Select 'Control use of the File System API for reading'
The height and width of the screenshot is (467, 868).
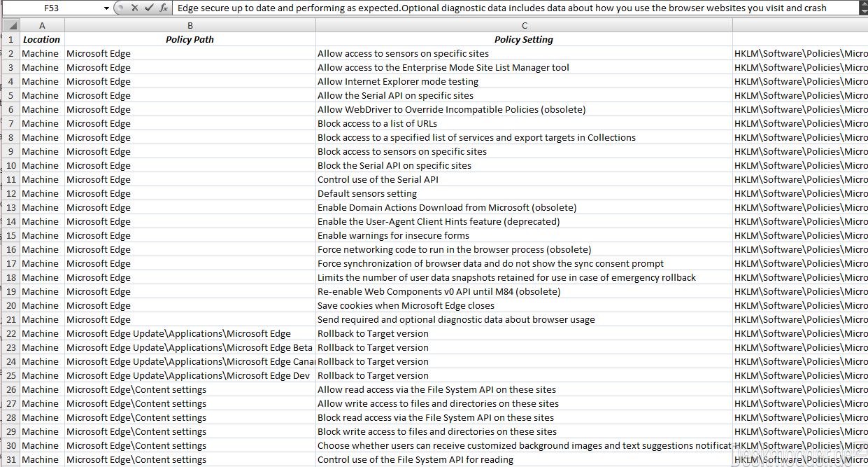click(x=524, y=459)
